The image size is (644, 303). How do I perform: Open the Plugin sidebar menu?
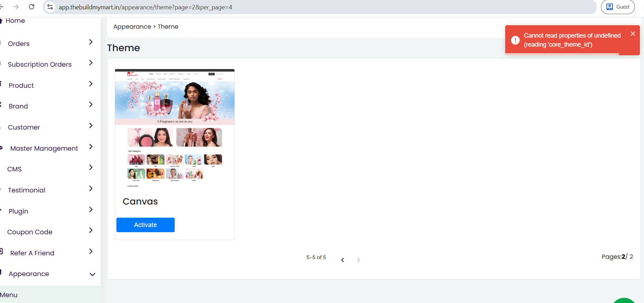pyautogui.click(x=18, y=211)
